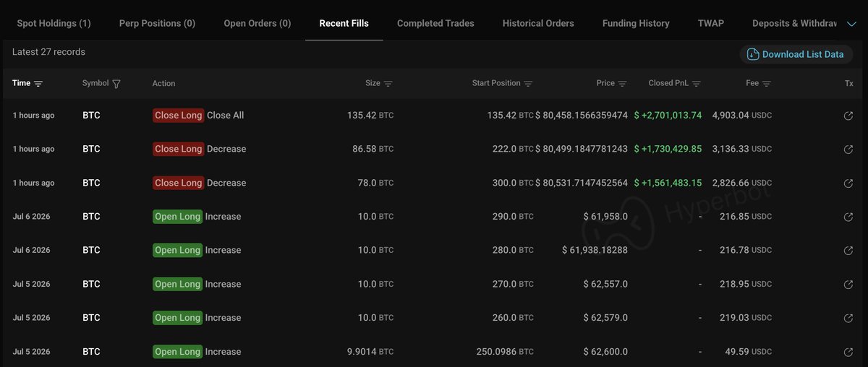The height and width of the screenshot is (367, 868).
Task: Click Close Long badge in 86.58 BTC row
Action: tap(178, 150)
